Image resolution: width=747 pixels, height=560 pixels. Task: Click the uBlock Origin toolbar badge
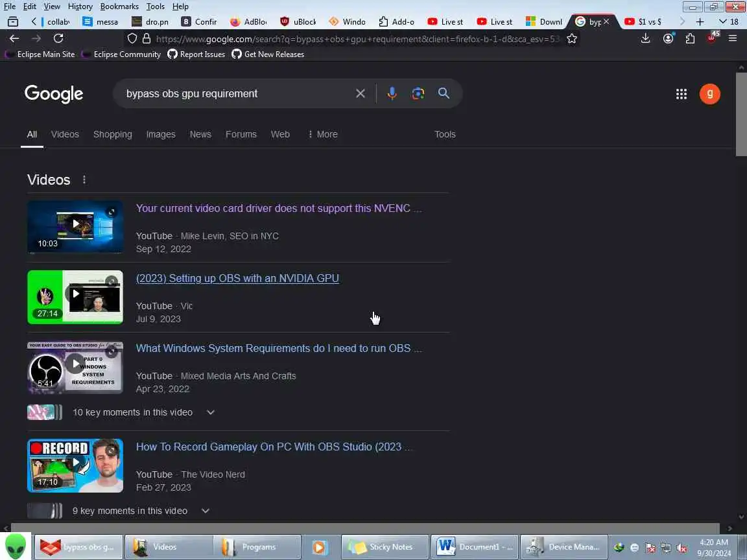tap(712, 38)
